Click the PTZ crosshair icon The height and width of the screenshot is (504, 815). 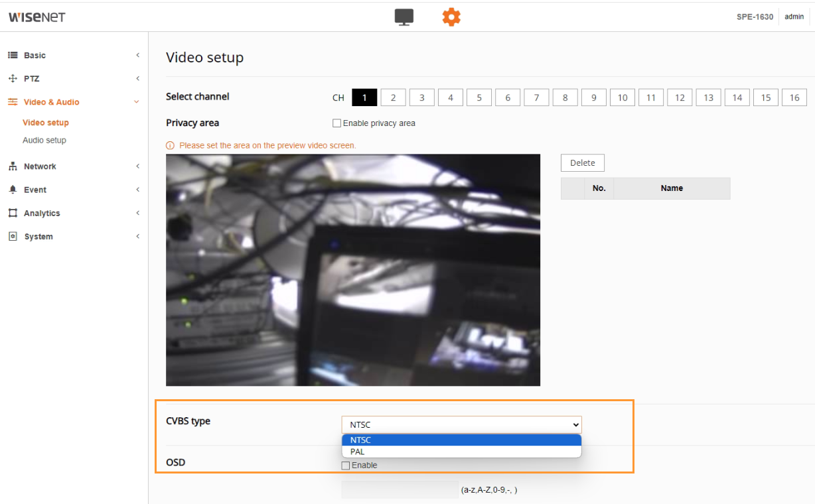12,78
